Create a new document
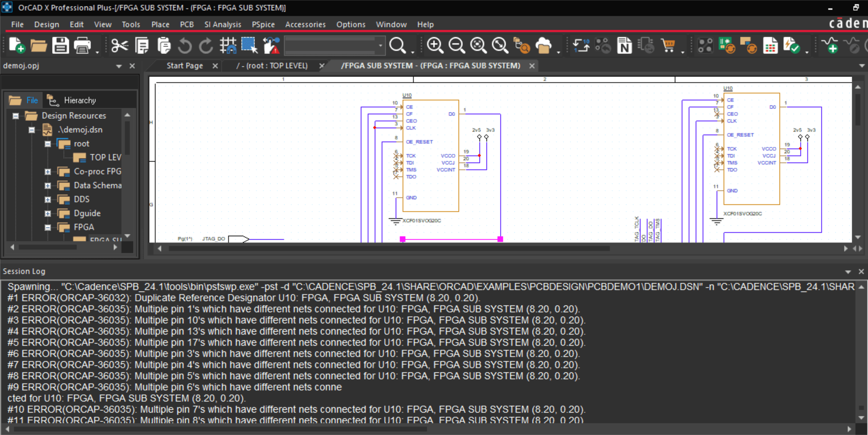 [x=17, y=46]
